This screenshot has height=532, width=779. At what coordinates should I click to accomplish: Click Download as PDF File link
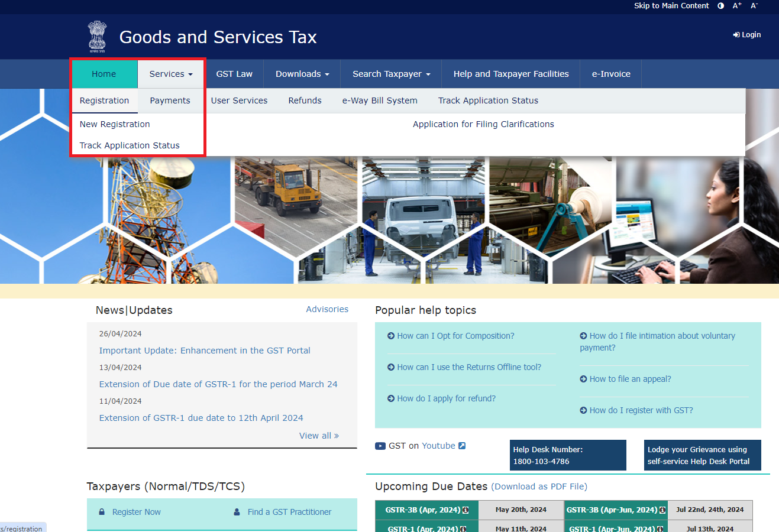click(538, 486)
